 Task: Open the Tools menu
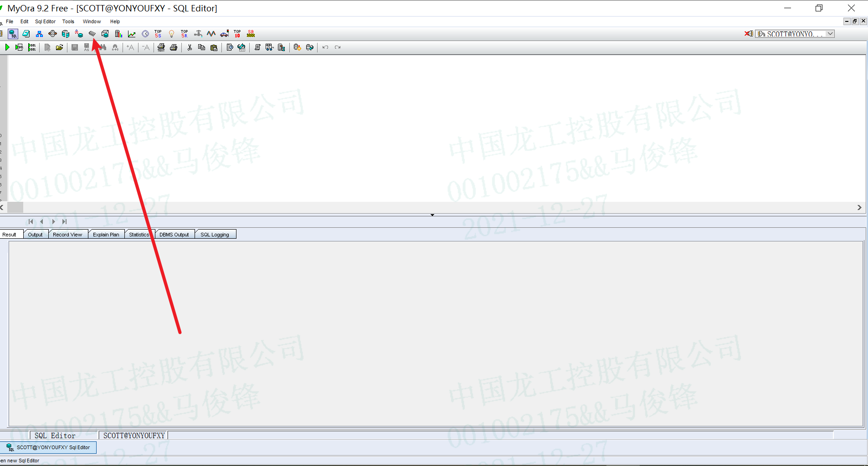pos(68,21)
